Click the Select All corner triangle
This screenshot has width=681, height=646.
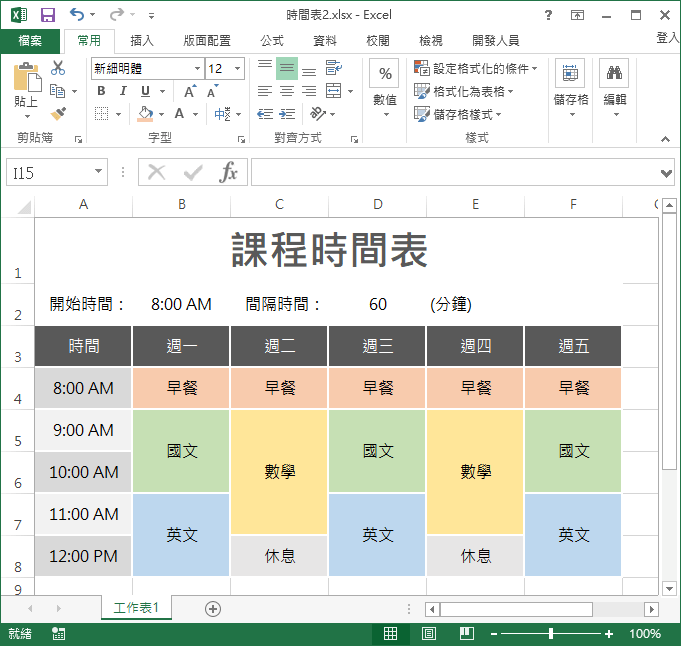point(24,207)
